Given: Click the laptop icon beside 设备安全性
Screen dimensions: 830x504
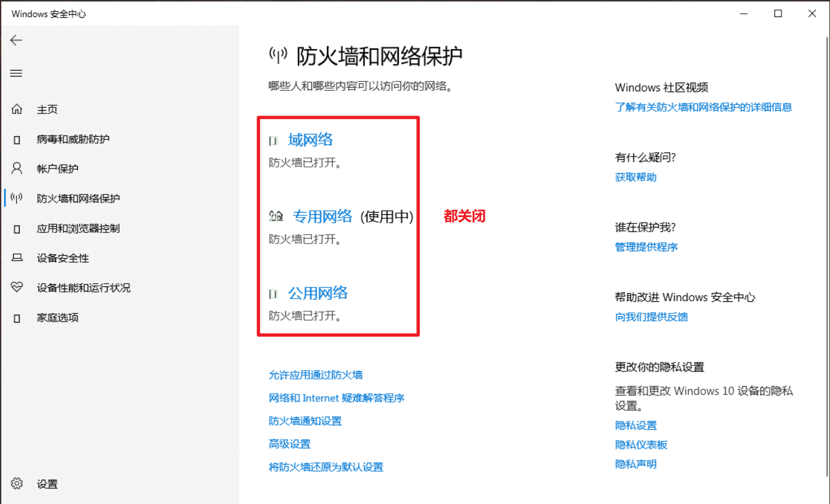Looking at the screenshot, I should pyautogui.click(x=17, y=258).
